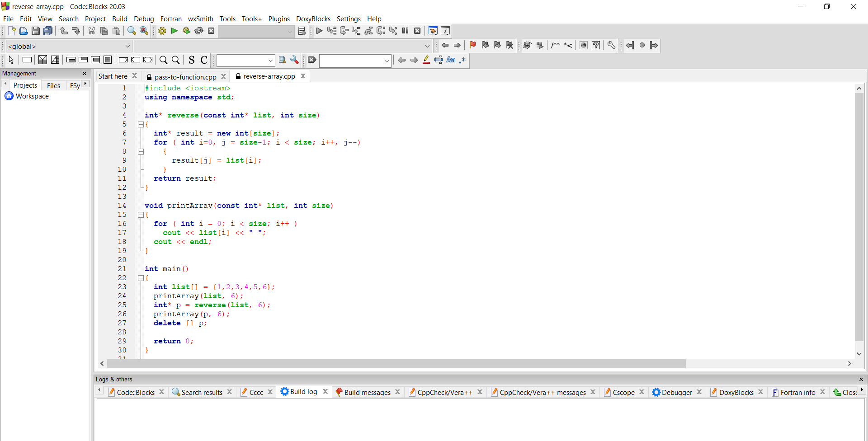Close the reverse-array.cpp editor tab
Viewport: 868px width, 441px height.
pyautogui.click(x=303, y=76)
